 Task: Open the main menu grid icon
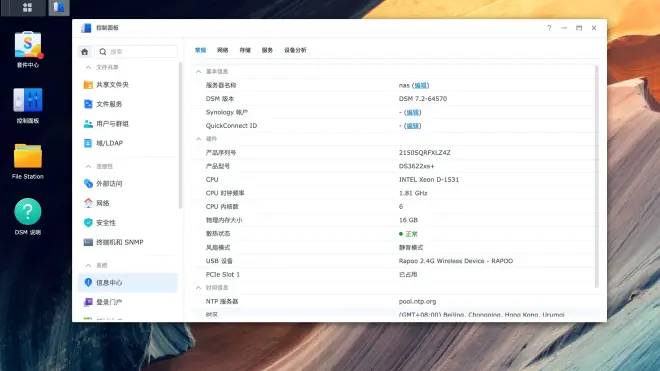tap(27, 8)
